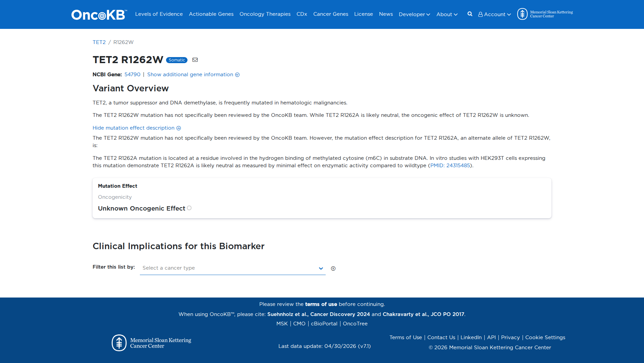Click the R1262W breadcrumb text
This screenshot has height=363, width=644.
pyautogui.click(x=123, y=42)
